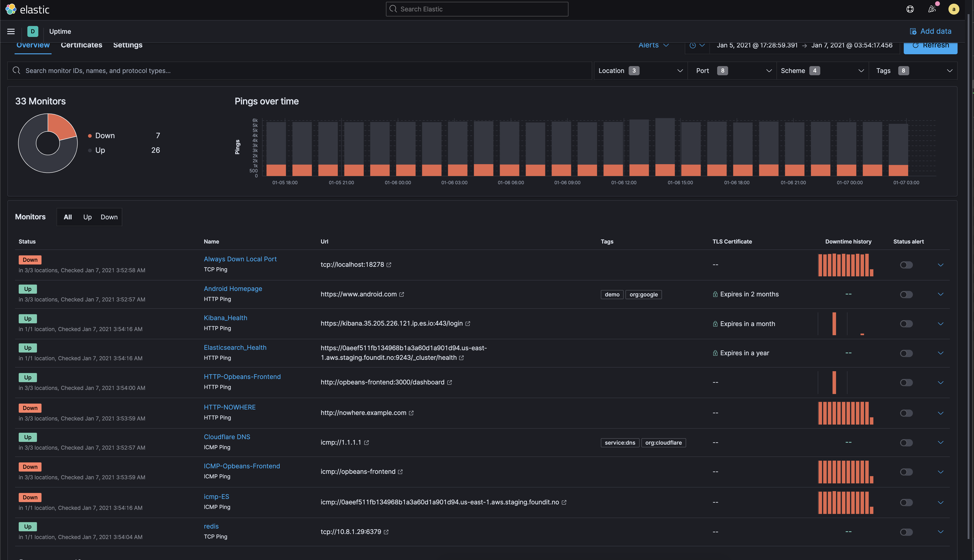Open the Alerts dropdown menu
The width and height of the screenshot is (974, 560).
click(654, 45)
